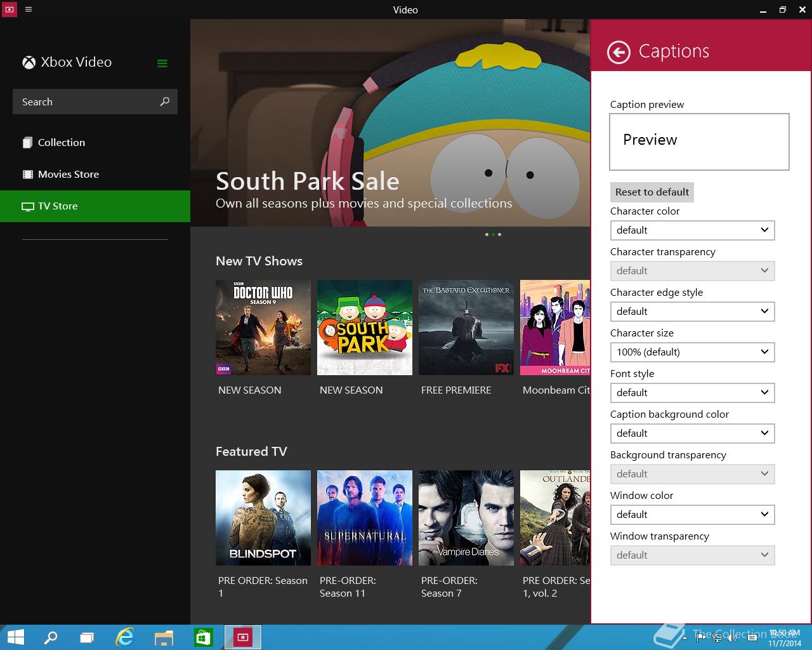Click the taskbar date and clock
Viewport: 812px width, 650px height.
(x=785, y=638)
